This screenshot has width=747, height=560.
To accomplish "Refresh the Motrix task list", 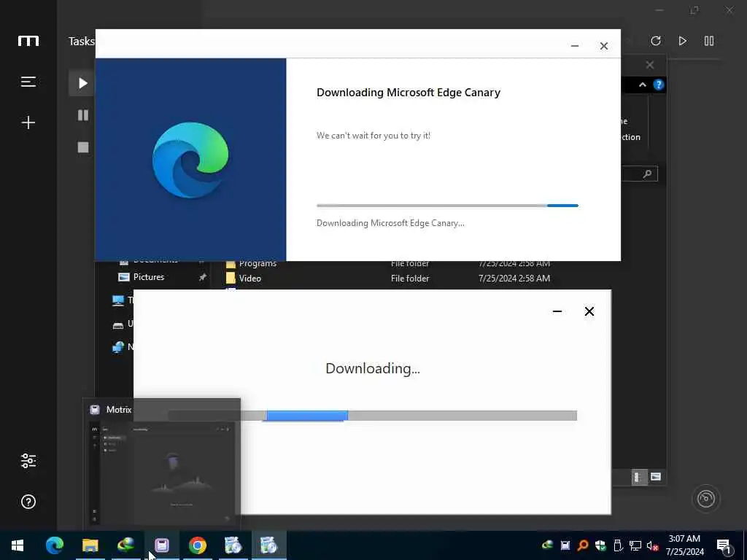I will 656,41.
